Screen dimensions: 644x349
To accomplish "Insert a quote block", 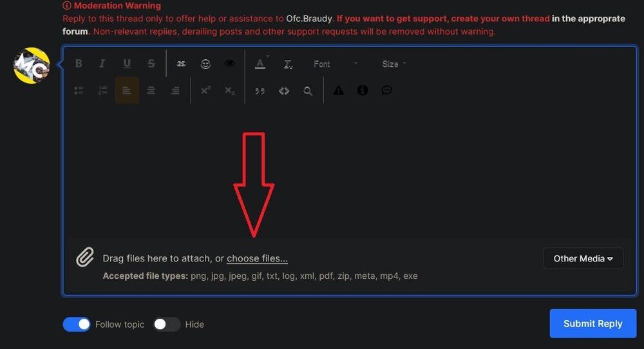I will click(260, 90).
